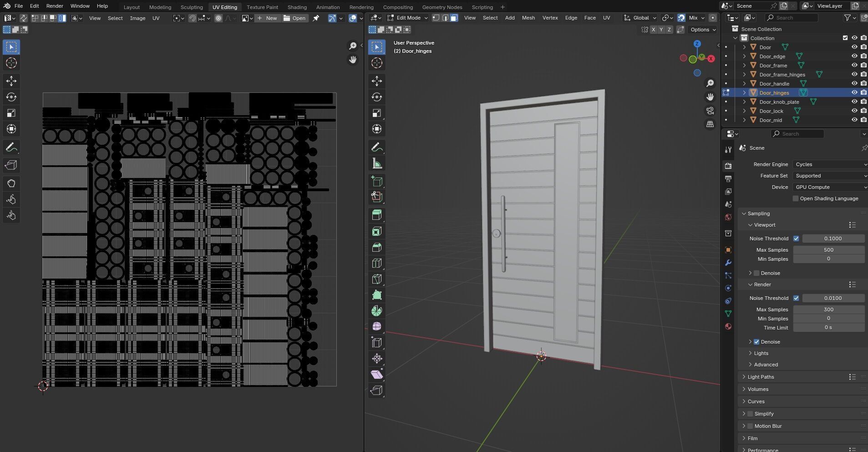Switch to Shading workspace tab
868x452 pixels.
[297, 7]
